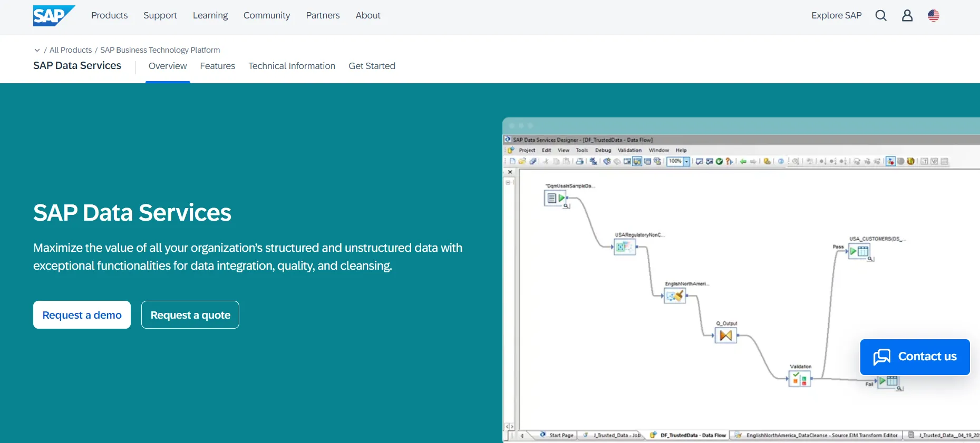Open the Explore SAP menu

[837, 15]
